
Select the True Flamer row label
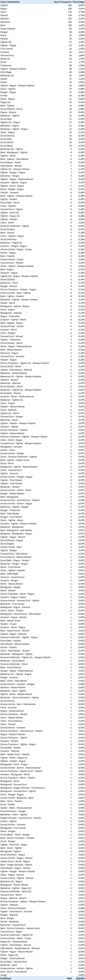[7, 48]
